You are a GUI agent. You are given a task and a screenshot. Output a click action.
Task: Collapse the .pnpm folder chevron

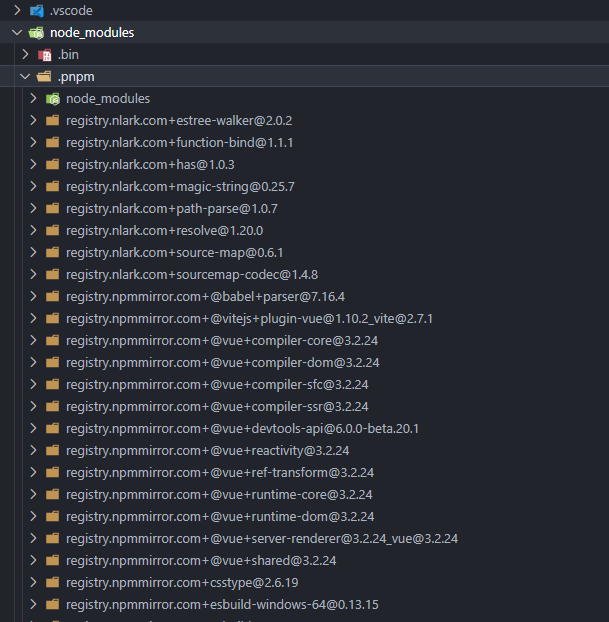coord(25,77)
